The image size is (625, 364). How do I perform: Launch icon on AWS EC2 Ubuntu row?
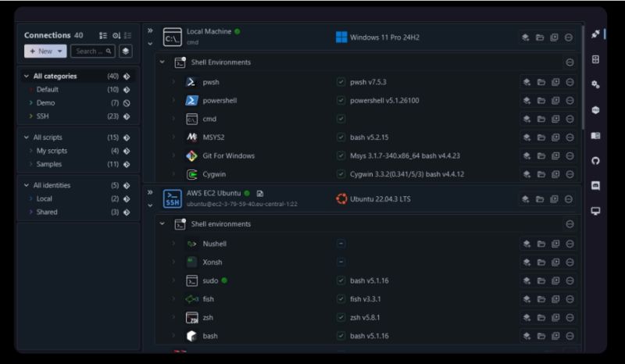(x=525, y=199)
